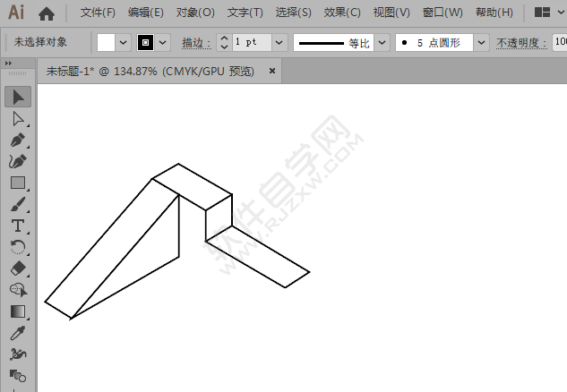Screen dimensions: 567x392
Task: Open the arrange documents layout icon
Action: tap(542, 13)
